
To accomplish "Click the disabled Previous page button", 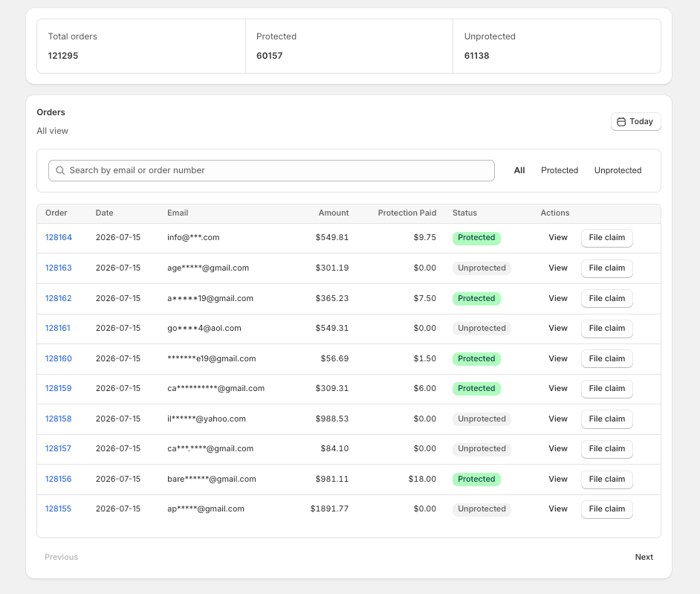I will [x=61, y=557].
